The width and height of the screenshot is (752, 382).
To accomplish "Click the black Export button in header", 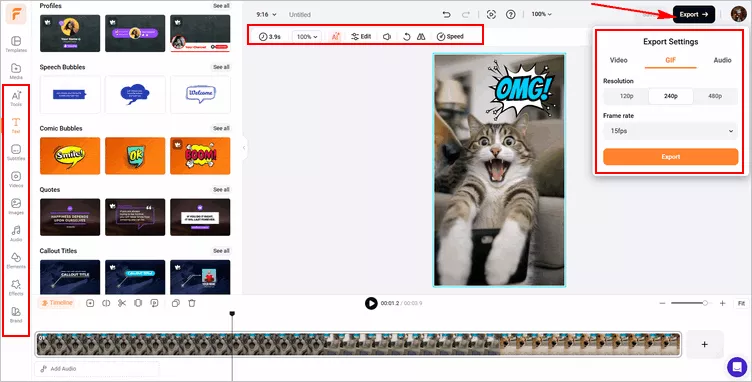I will point(693,14).
